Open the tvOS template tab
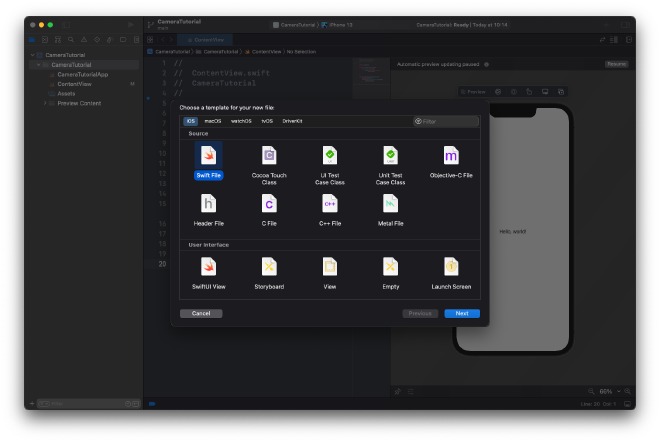 (x=266, y=121)
